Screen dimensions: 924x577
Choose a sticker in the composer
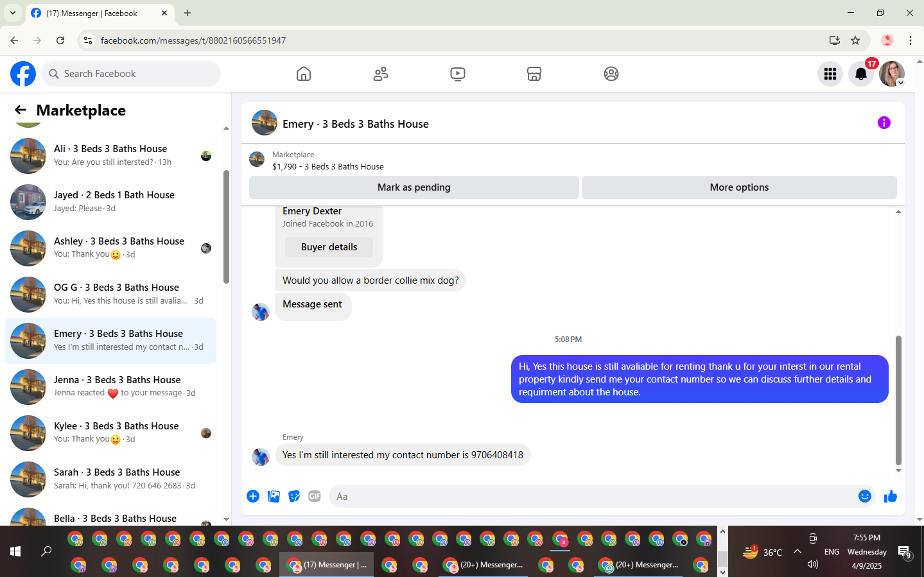[294, 496]
